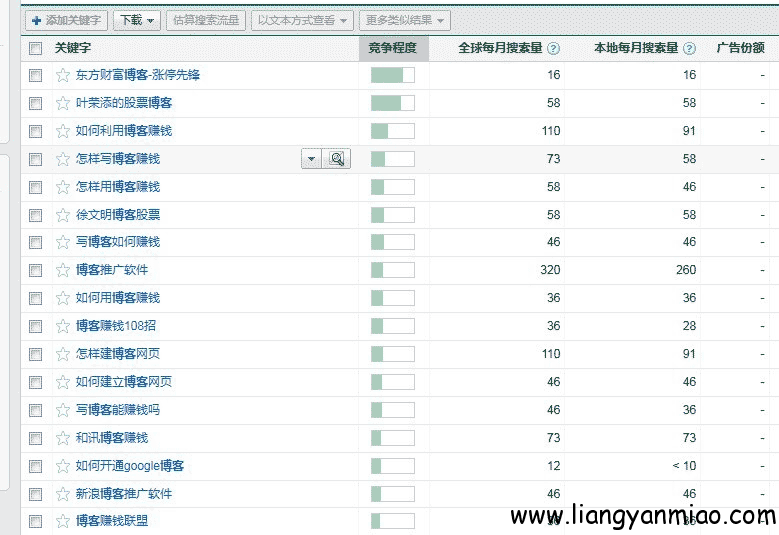Check the box for 新浪博客推广软件

[35, 494]
